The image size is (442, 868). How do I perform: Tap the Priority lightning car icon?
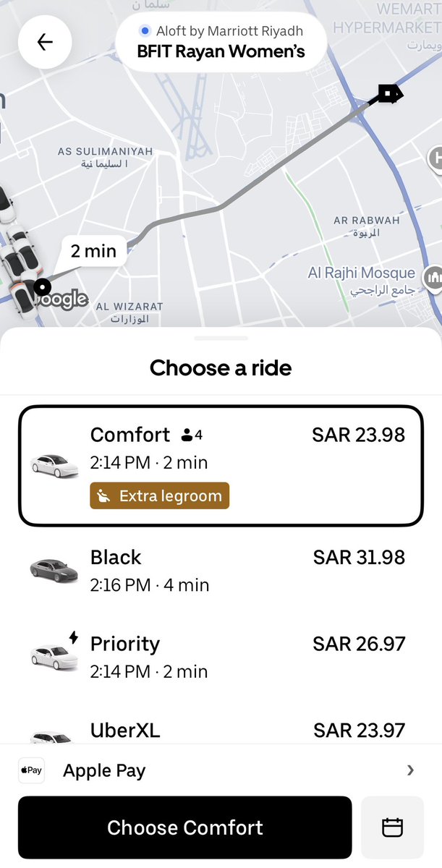click(x=54, y=652)
